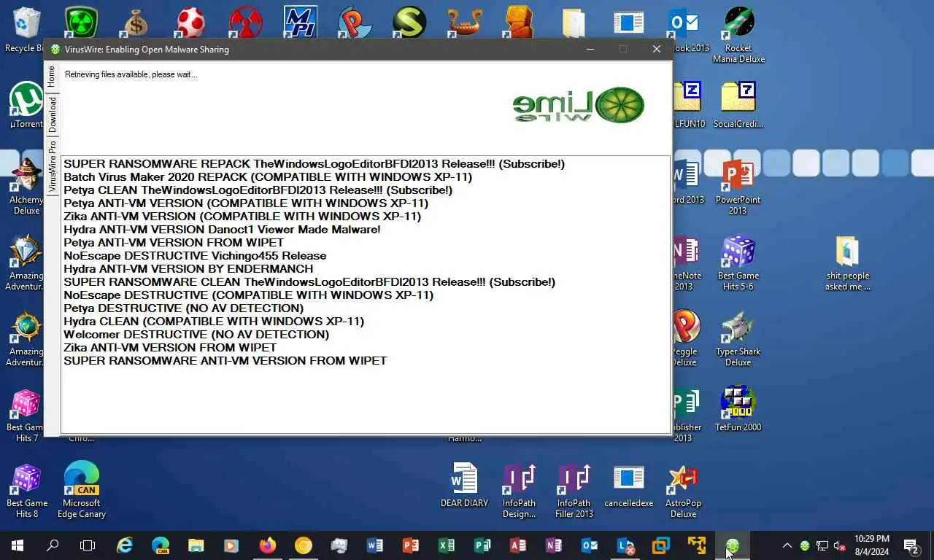The width and height of the screenshot is (934, 560).
Task: Click the VirusWire title bar lime icon
Action: (x=55, y=50)
